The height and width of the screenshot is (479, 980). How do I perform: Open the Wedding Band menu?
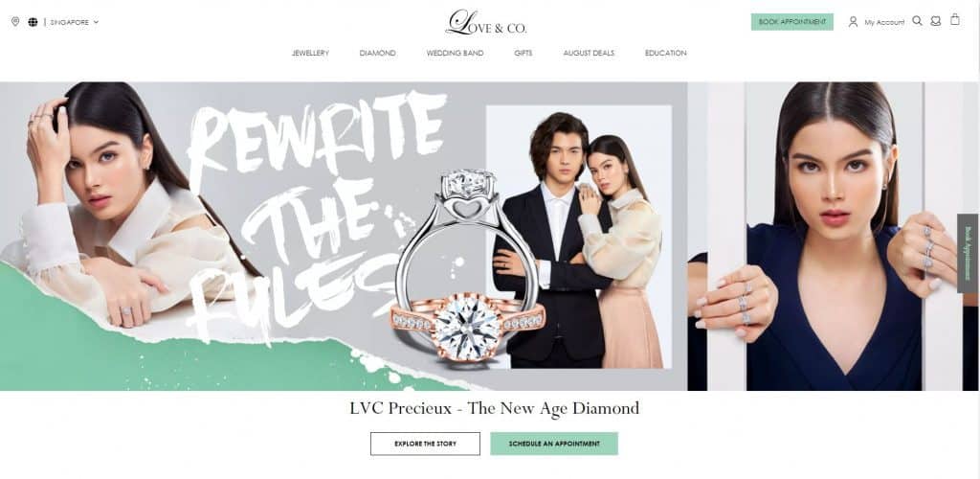pos(455,53)
